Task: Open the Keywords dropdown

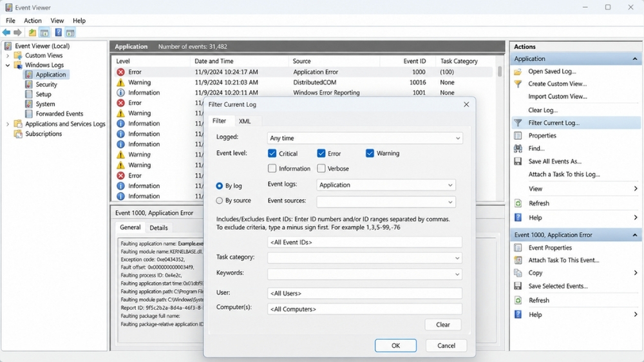Action: pos(365,274)
